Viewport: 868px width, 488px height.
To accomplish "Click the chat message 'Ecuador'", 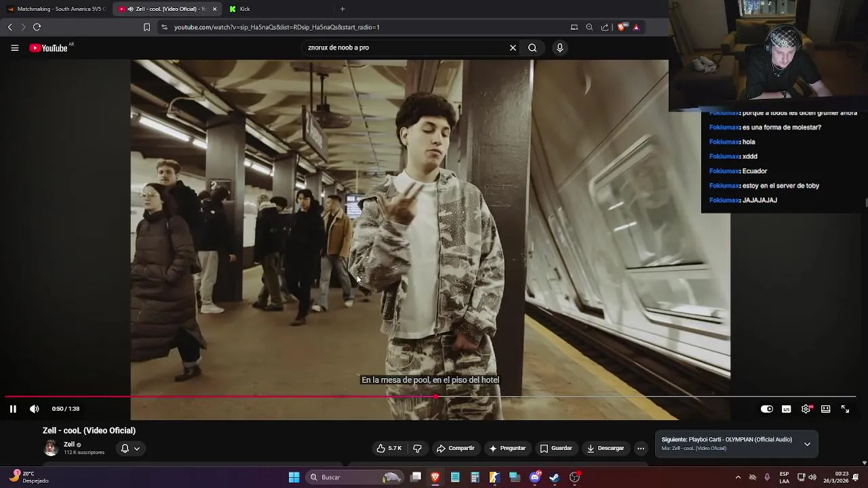I will pos(755,171).
